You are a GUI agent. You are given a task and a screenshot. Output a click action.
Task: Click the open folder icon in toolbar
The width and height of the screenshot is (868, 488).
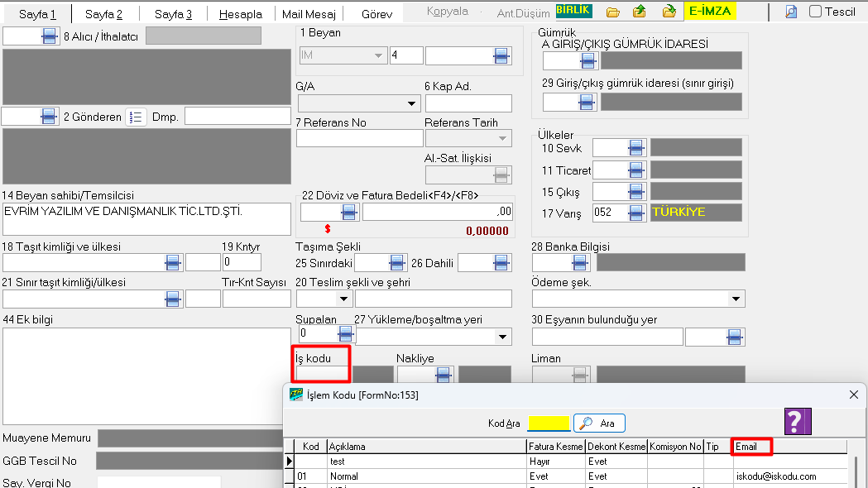[613, 12]
